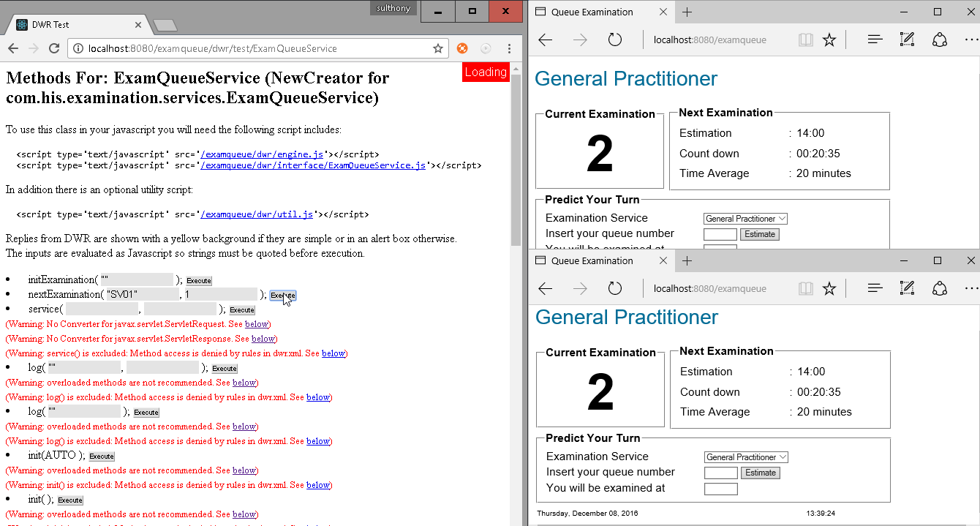Open the More menu in the lower Edge window
This screenshot has height=526, width=980.
[x=971, y=288]
